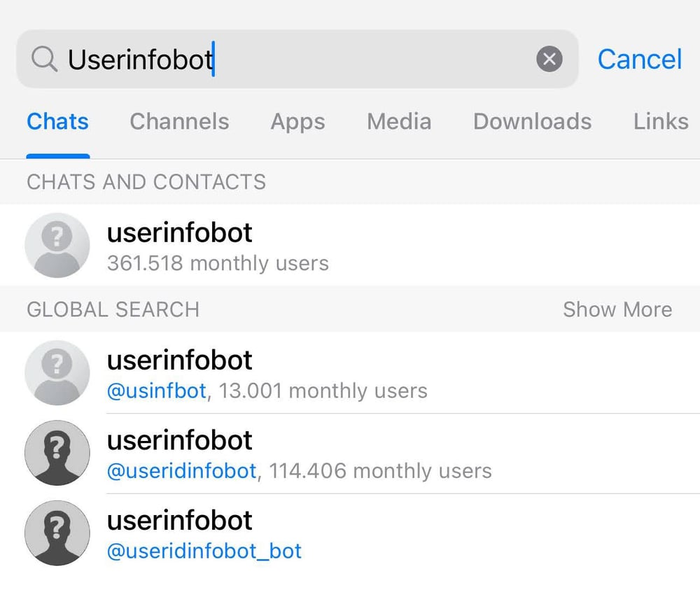Tap the CHATS AND CONTACTS header
The height and width of the screenshot is (611, 700).
click(146, 182)
